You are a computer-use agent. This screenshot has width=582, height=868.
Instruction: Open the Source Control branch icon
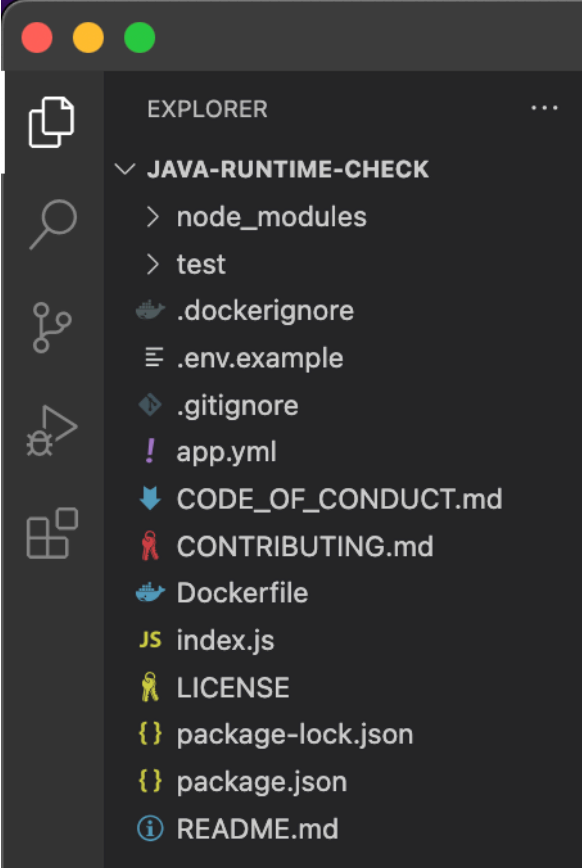tap(52, 327)
